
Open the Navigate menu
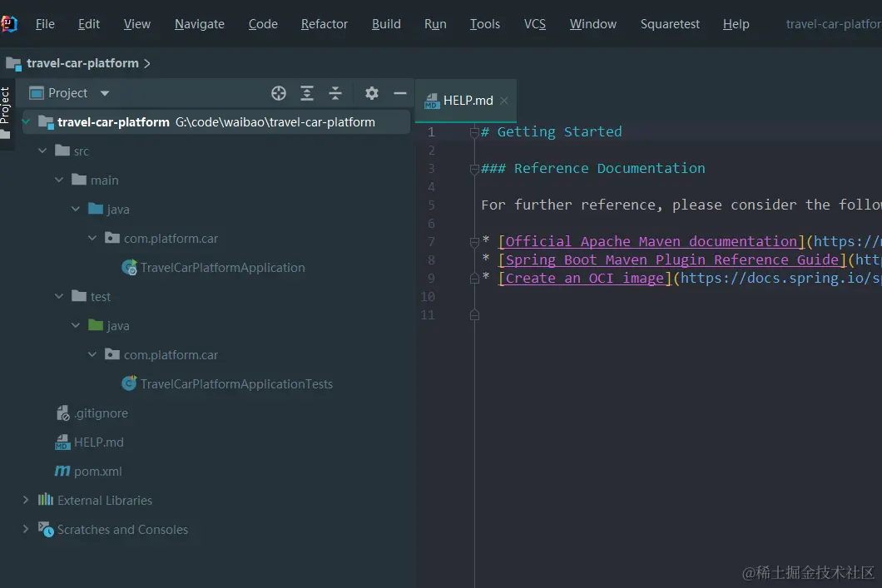[200, 24]
